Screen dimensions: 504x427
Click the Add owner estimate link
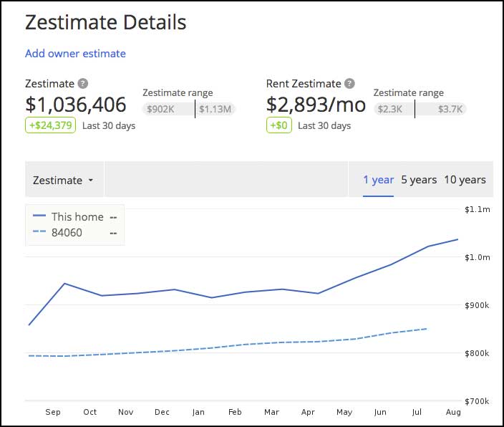pos(76,54)
